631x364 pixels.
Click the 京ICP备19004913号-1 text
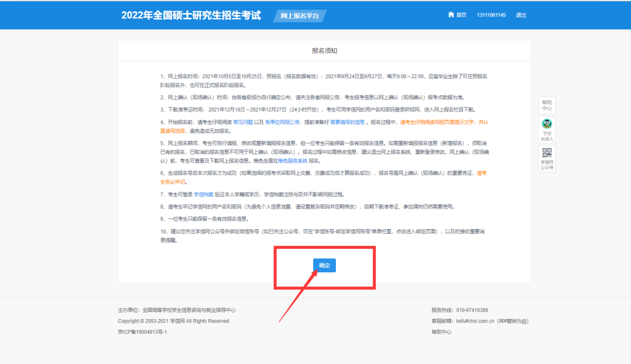coord(143,332)
